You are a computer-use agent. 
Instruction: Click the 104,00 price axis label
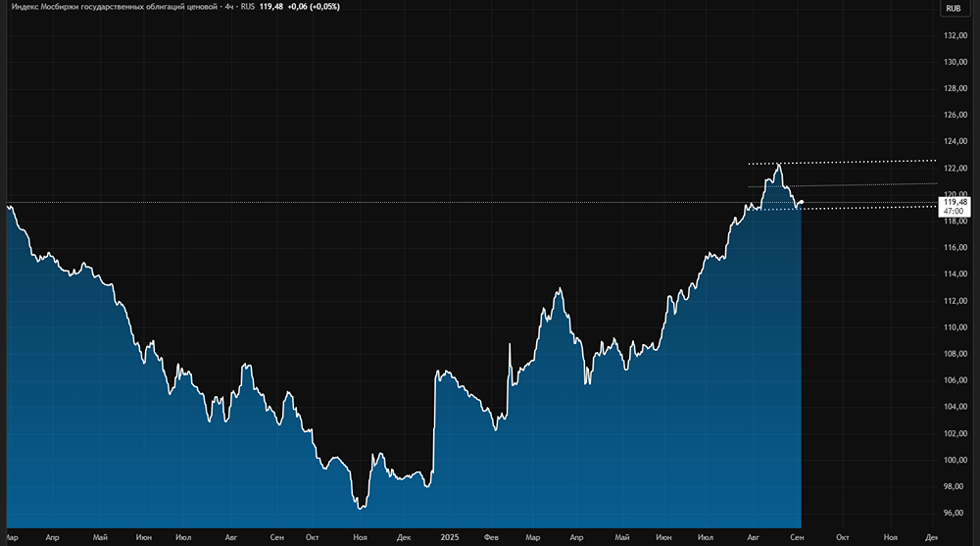[955, 407]
